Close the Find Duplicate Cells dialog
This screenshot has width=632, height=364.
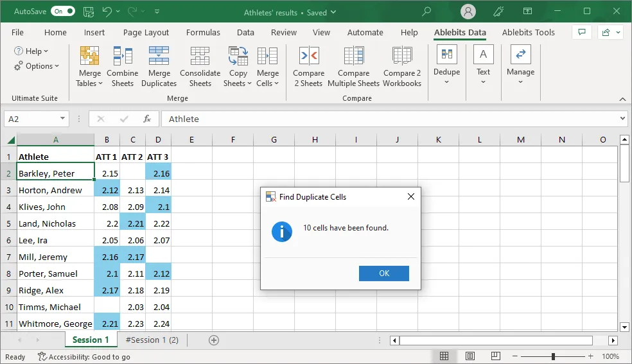tap(410, 196)
